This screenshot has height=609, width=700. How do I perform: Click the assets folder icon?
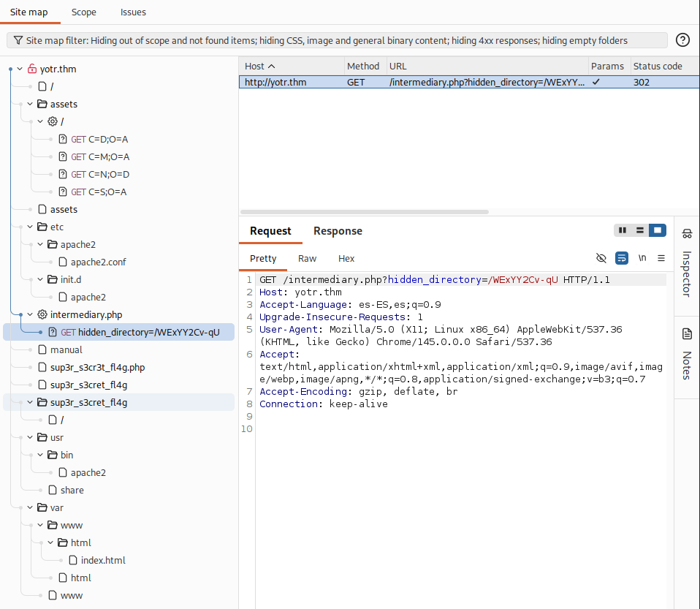point(42,104)
